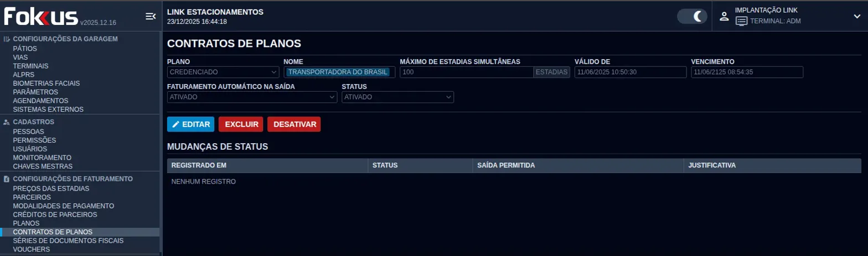Click the terminal icon beside TERMINAL: ADM
The image size is (868, 256).
741,21
